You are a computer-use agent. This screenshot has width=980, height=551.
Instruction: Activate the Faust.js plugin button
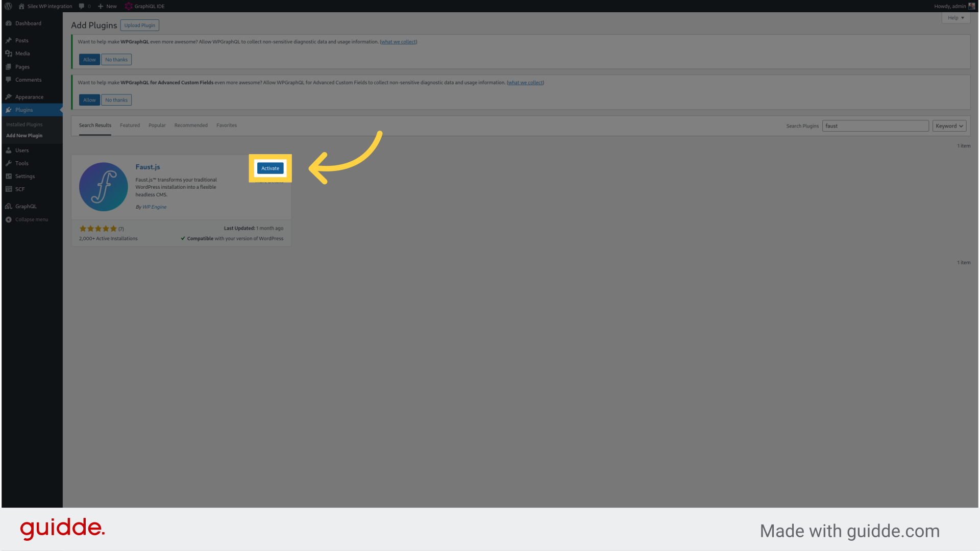pos(271,168)
